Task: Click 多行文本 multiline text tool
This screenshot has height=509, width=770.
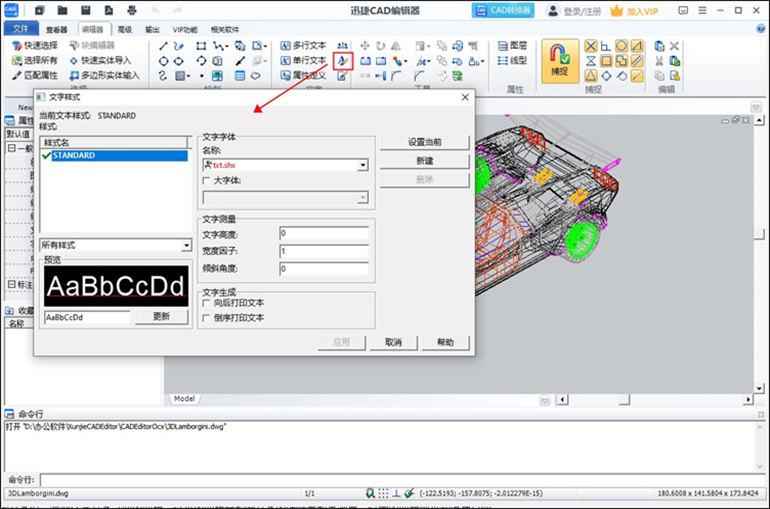Action: point(303,46)
